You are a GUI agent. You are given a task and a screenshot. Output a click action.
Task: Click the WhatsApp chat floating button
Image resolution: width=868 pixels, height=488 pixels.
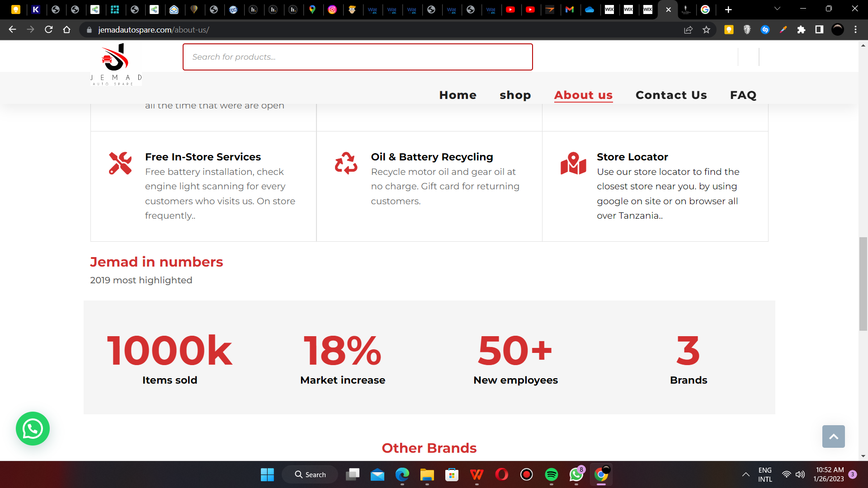33,428
